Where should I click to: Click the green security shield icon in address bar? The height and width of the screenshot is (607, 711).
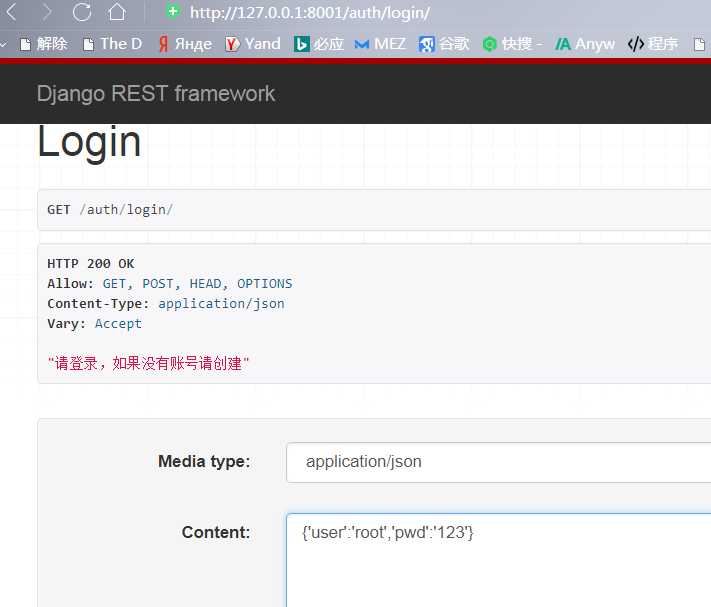click(173, 11)
